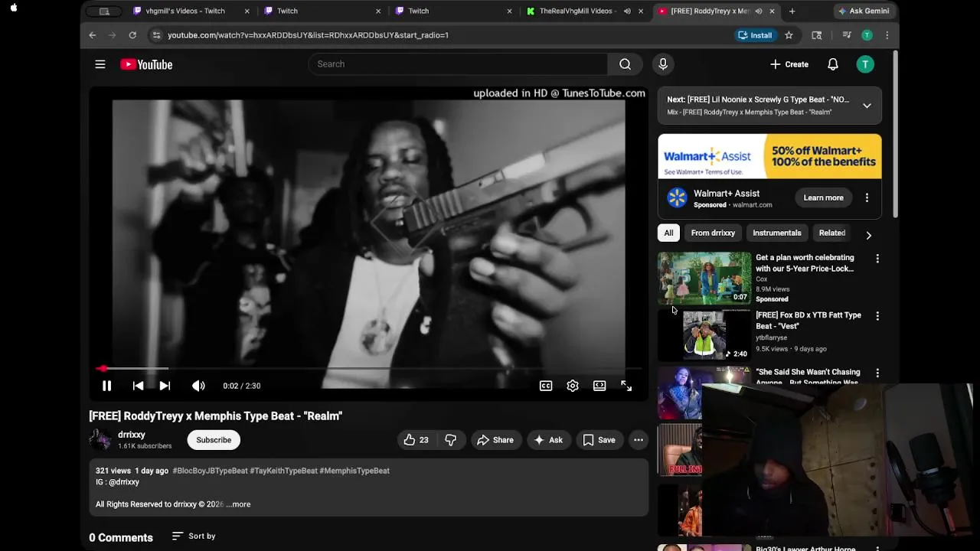Image resolution: width=980 pixels, height=551 pixels.
Task: View site information icon in address bar
Action: (x=156, y=35)
